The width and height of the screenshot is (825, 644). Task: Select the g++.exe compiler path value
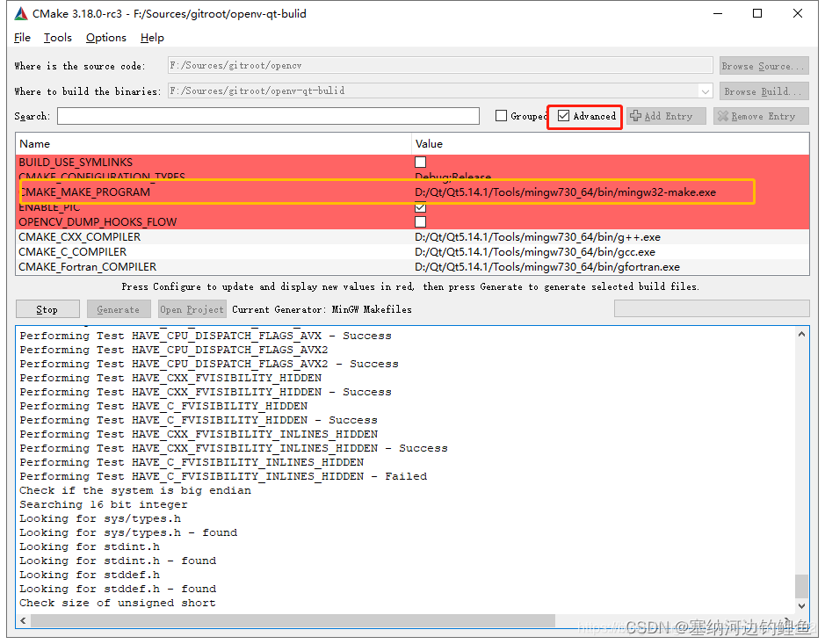pos(537,236)
